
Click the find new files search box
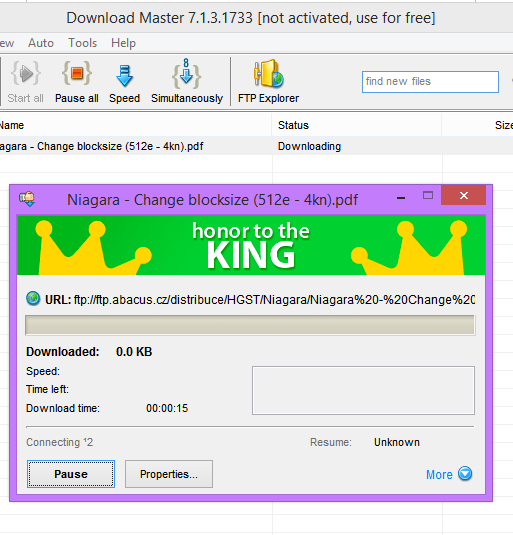430,82
